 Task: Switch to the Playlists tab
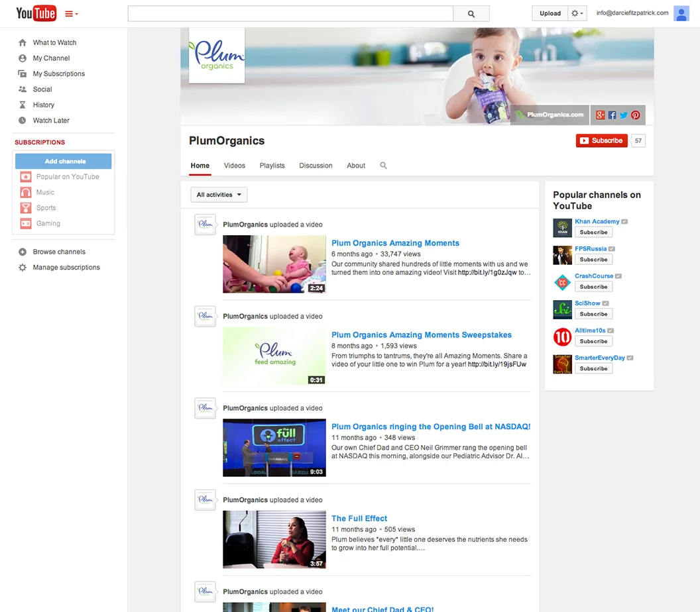click(x=272, y=166)
